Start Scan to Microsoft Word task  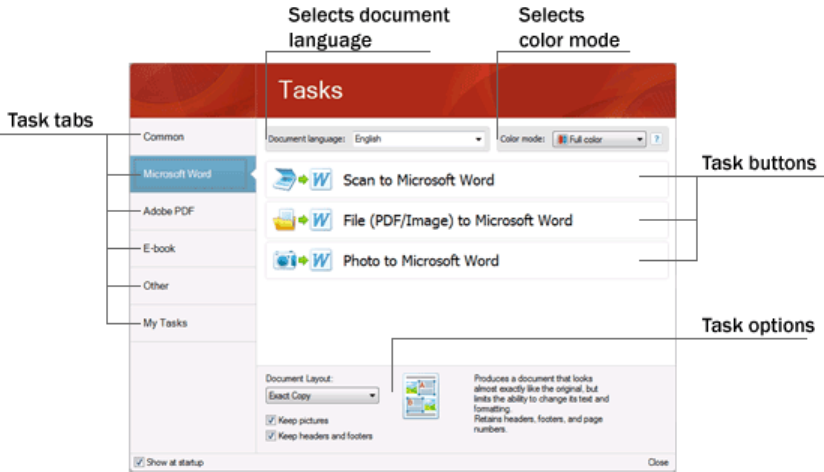(x=467, y=180)
